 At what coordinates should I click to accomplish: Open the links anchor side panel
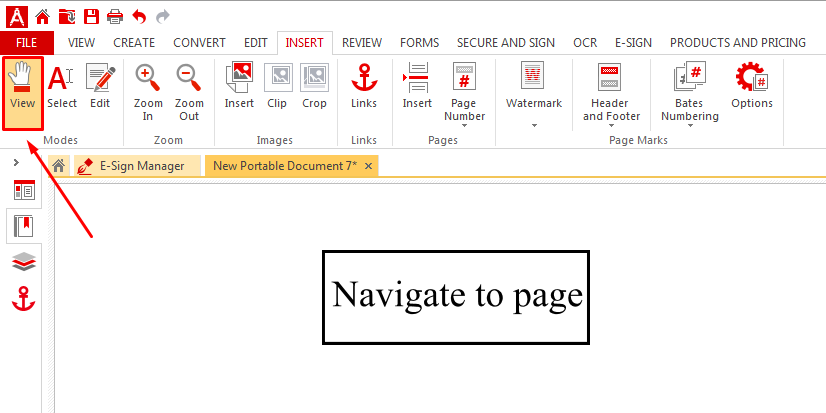click(x=24, y=299)
